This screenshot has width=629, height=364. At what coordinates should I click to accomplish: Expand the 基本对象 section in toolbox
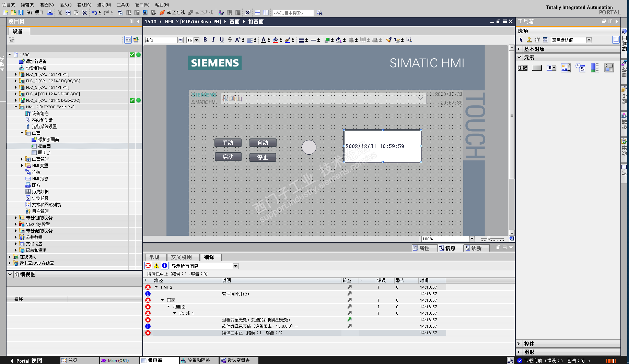[x=519, y=49]
